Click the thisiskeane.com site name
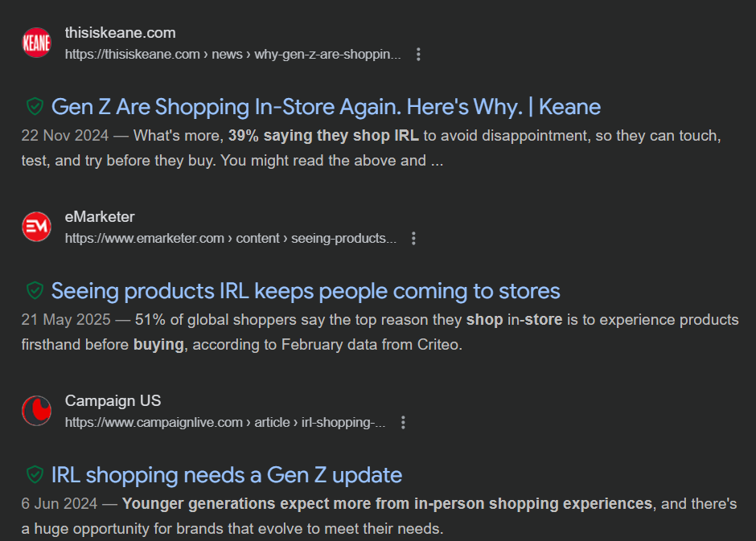 click(x=120, y=33)
